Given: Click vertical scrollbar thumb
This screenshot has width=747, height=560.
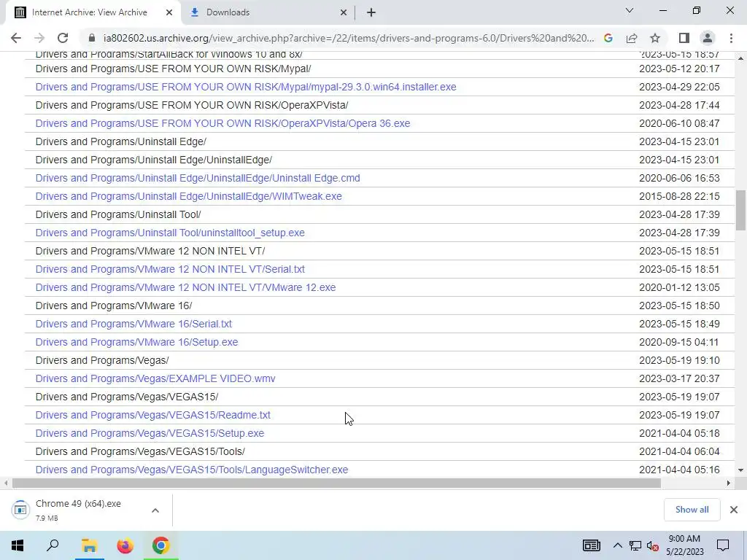Looking at the screenshot, I should [x=740, y=210].
